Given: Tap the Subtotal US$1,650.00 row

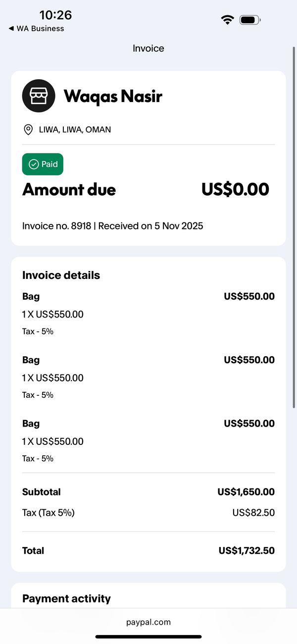Looking at the screenshot, I should 148,492.
